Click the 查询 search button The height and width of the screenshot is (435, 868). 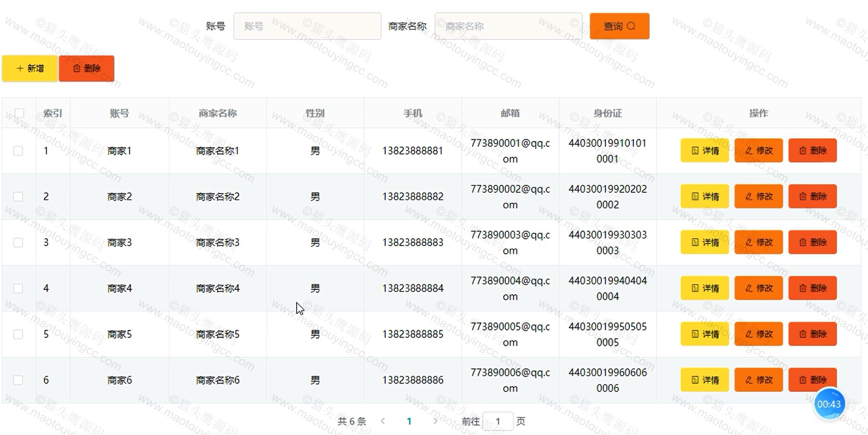point(619,26)
